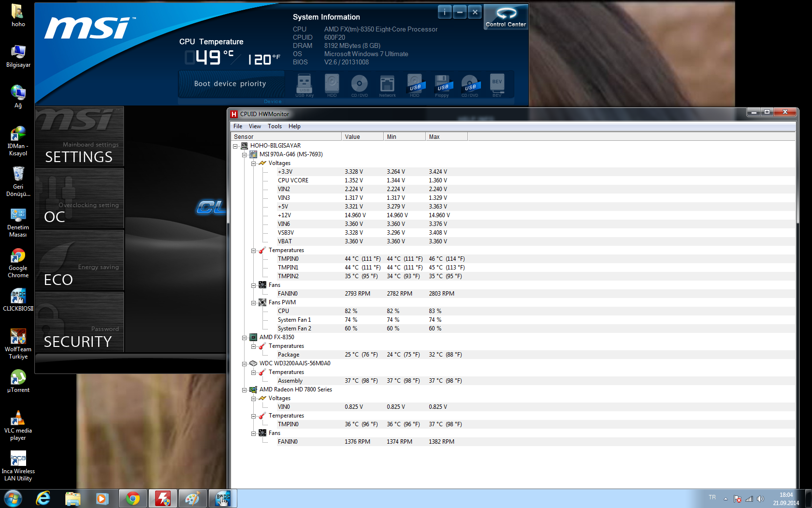
Task: Collapse motherboard Temperatures section
Action: [254, 250]
